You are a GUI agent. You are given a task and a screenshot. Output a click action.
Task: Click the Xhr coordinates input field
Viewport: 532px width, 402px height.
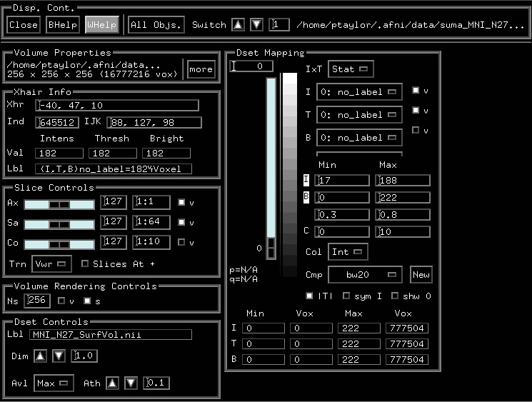point(117,106)
